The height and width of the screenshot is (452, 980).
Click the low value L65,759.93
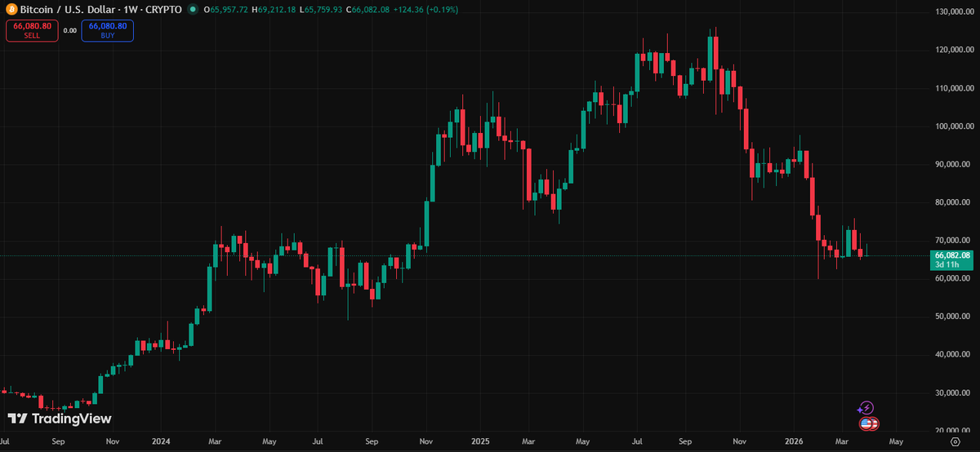point(321,10)
